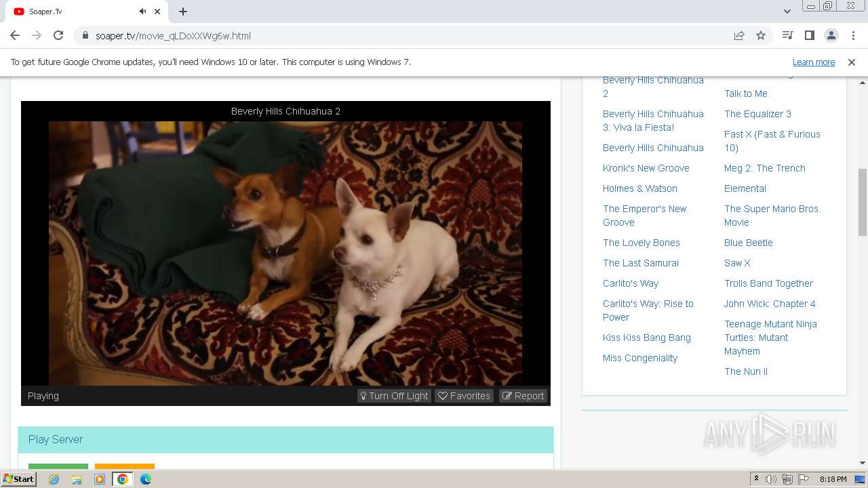
Task: Open the network tray icon
Action: coord(787,479)
